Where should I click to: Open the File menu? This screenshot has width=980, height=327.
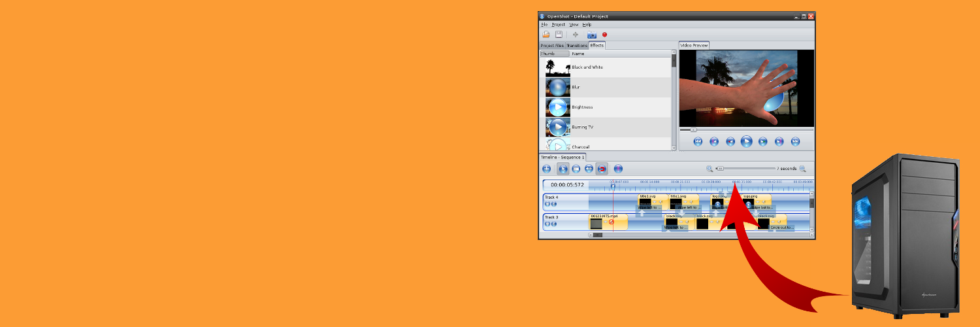click(544, 24)
